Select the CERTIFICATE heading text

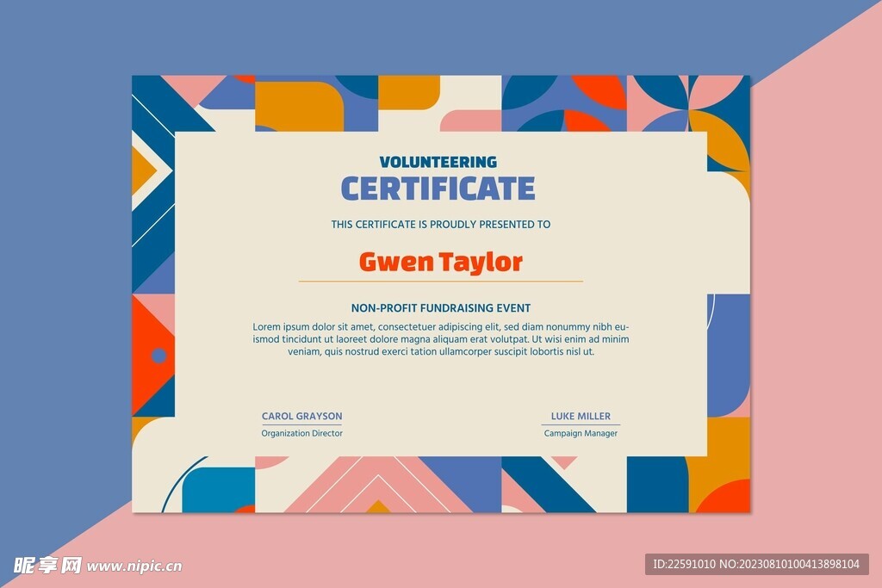click(438, 189)
